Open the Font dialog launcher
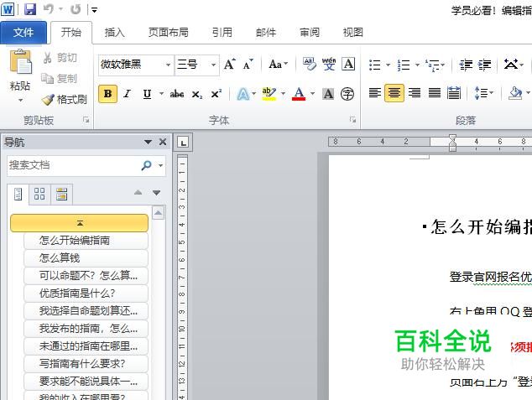 [x=352, y=120]
